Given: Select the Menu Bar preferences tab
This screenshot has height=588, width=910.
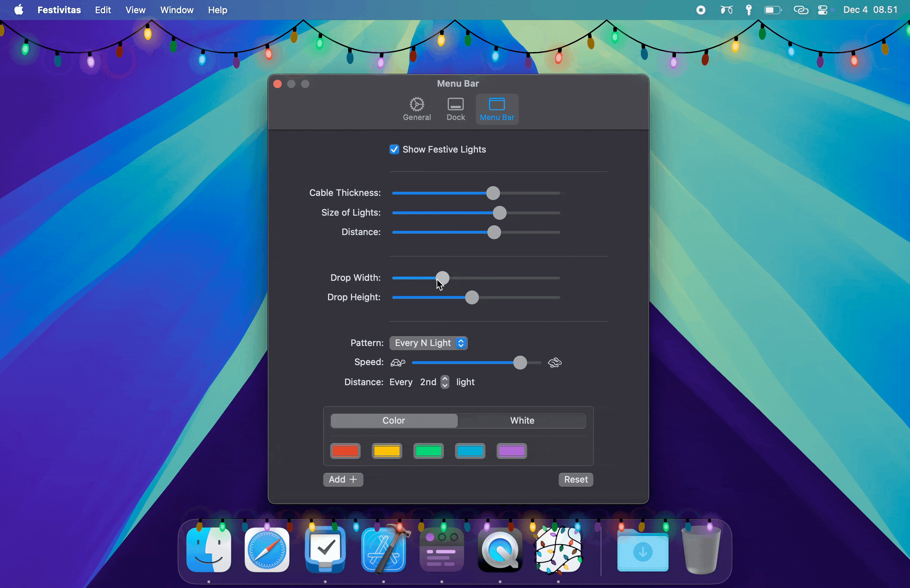Looking at the screenshot, I should (497, 109).
